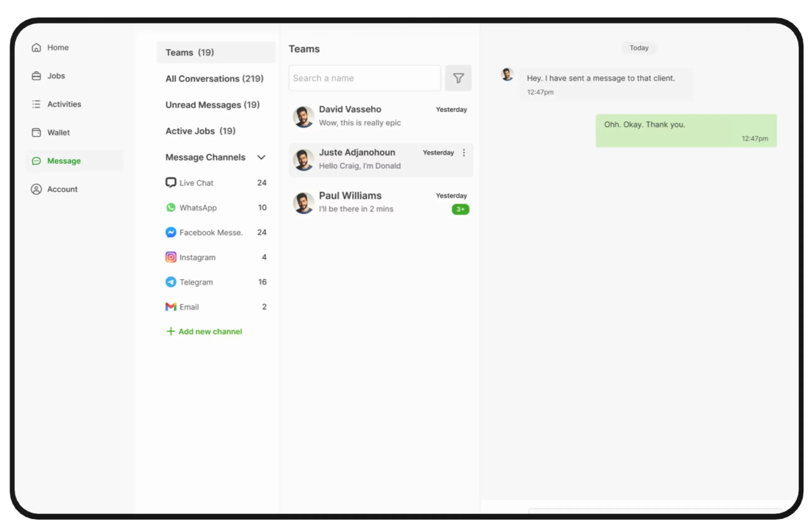Click the filter funnel icon
This screenshot has height=530, width=812.
[x=458, y=78]
